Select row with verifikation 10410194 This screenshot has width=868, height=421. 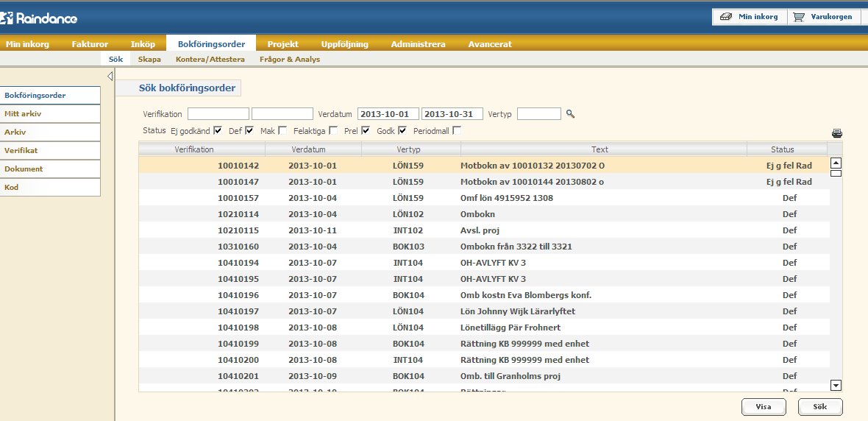coord(484,263)
